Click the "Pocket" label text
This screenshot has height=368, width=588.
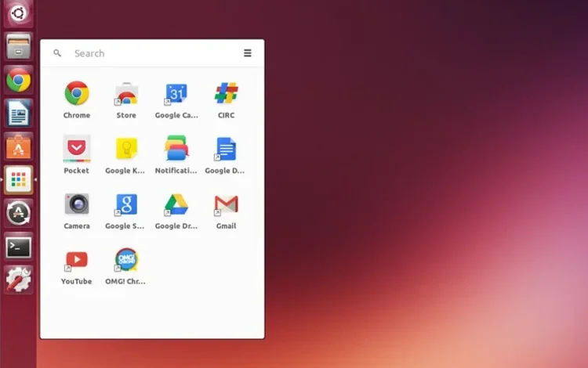pos(77,171)
